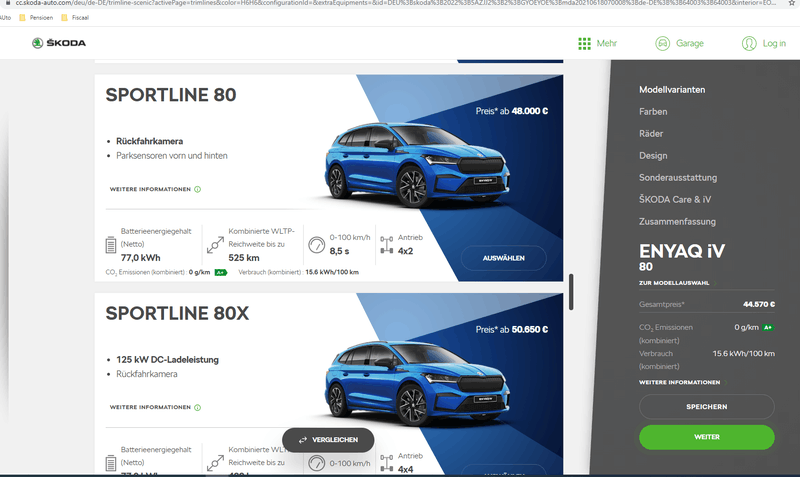Click the Log in text link
The image size is (800, 477).
coord(774,43)
